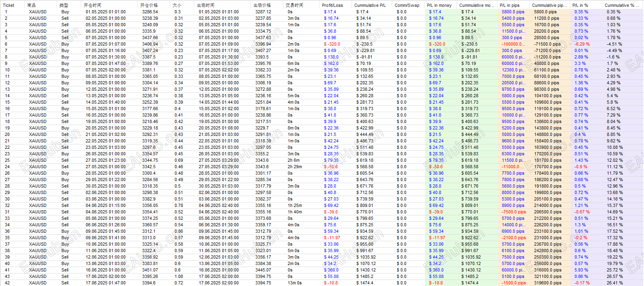This screenshot has width=644, height=286.
Task: Click the P/L in % header
Action: click(581, 5)
